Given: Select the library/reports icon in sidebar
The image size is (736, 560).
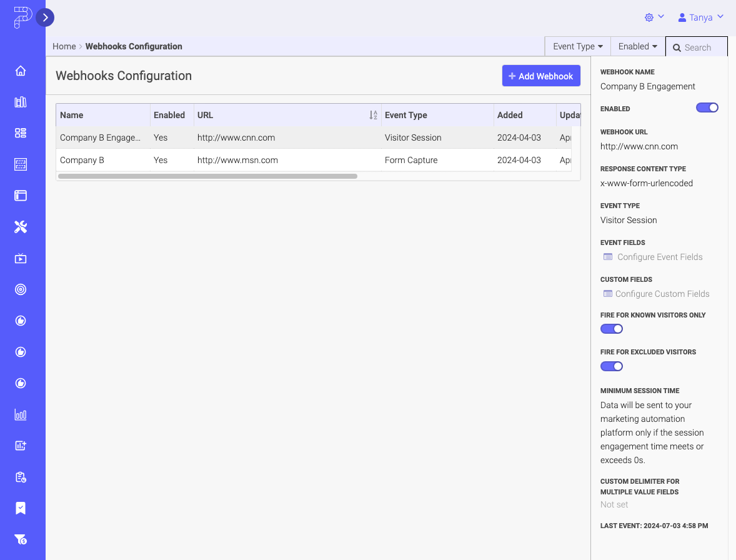Looking at the screenshot, I should 21,102.
